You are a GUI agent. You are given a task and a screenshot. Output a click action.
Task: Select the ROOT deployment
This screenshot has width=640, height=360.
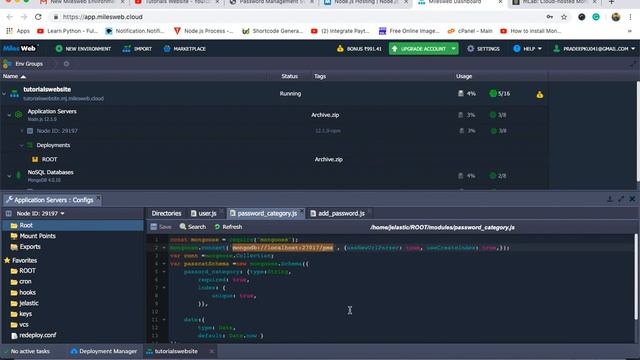pyautogui.click(x=49, y=160)
